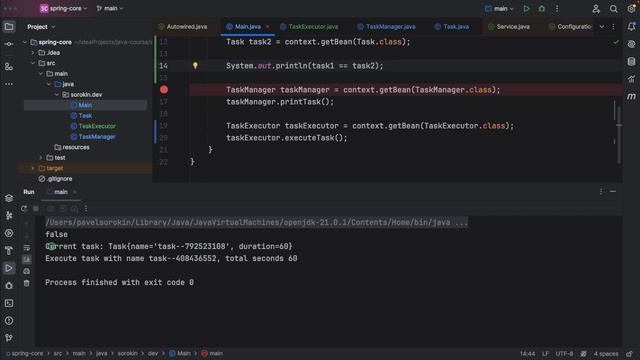Open Debug tool window in sidebar
The width and height of the screenshot is (640, 360).
click(x=9, y=286)
